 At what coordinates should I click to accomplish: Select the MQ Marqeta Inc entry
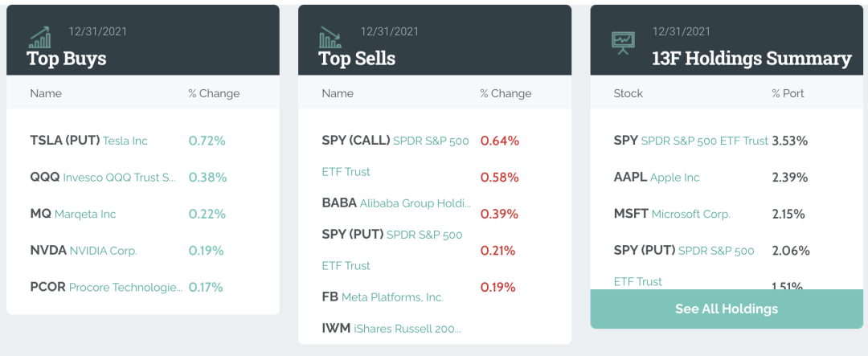tap(73, 214)
